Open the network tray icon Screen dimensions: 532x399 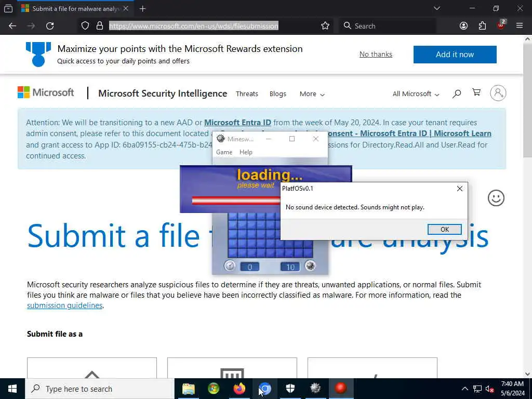(x=477, y=389)
